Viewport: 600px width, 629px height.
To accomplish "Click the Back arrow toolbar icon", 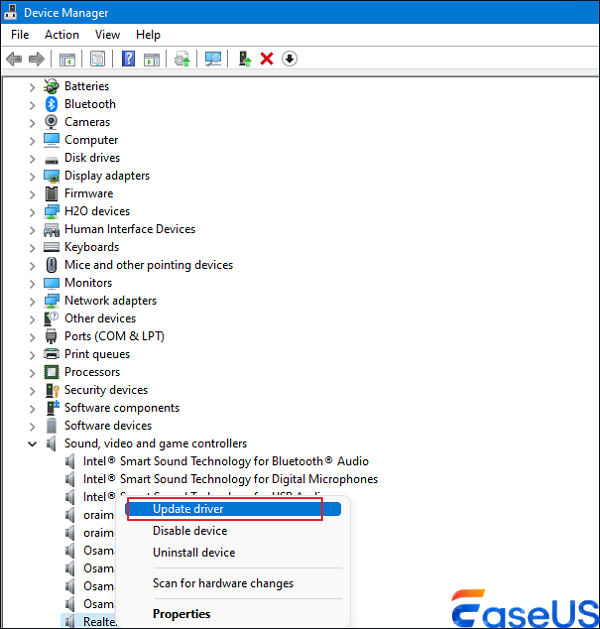I will click(x=14, y=59).
